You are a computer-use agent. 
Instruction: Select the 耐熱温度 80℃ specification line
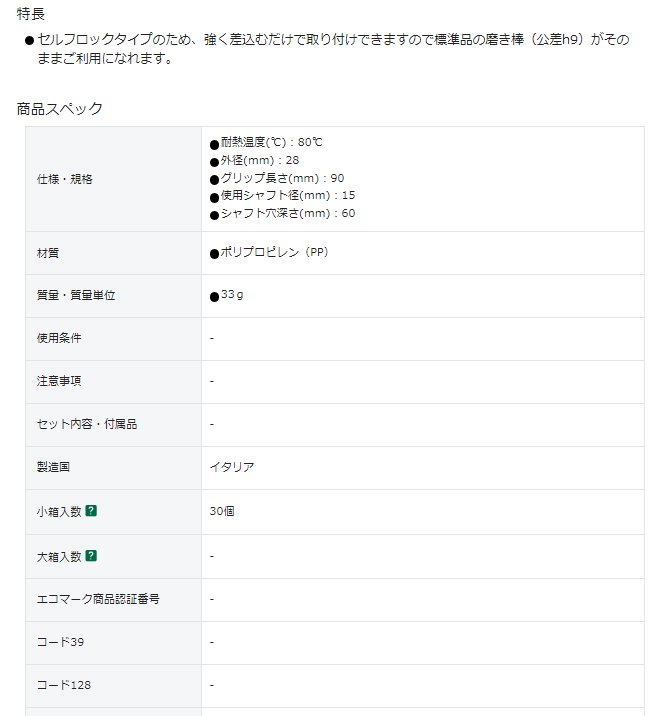pyautogui.click(x=270, y=142)
